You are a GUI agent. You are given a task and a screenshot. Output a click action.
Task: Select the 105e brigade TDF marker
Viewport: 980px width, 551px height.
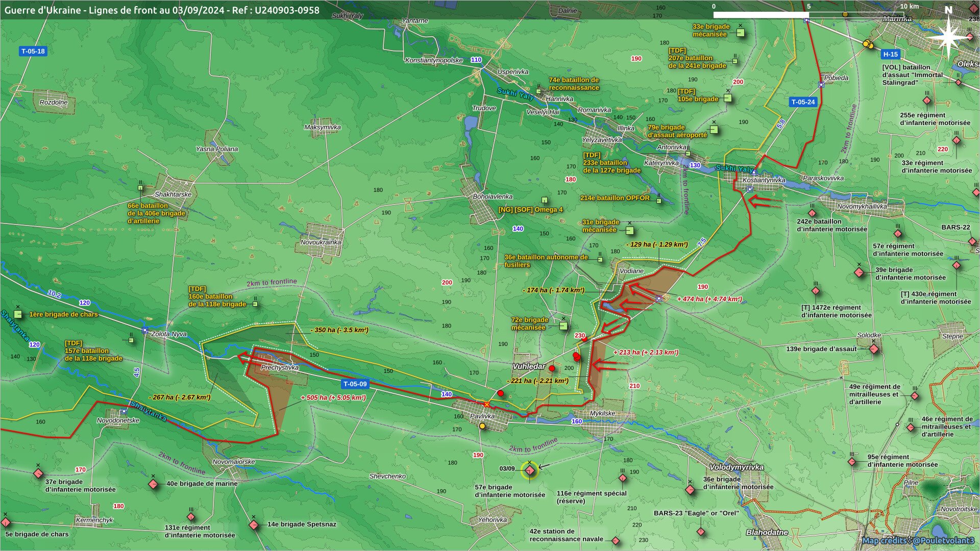(728, 97)
